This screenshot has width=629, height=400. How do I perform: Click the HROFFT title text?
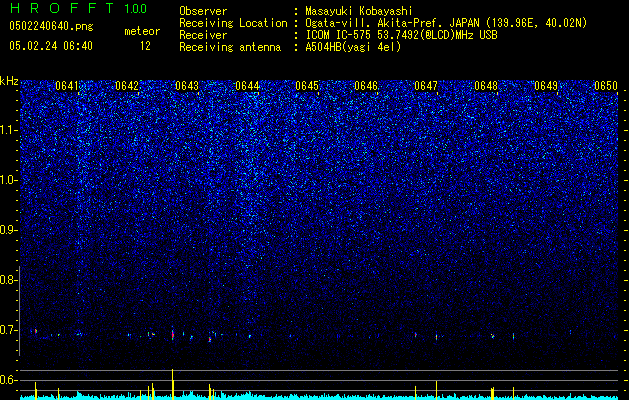[62, 8]
